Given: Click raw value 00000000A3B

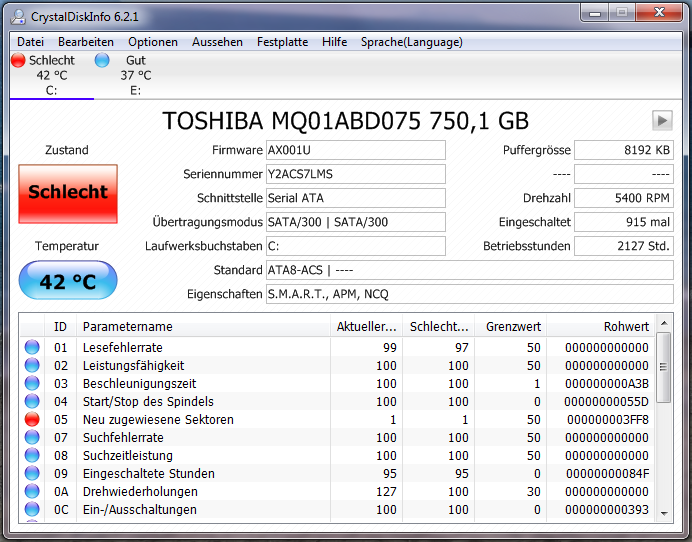Looking at the screenshot, I should point(607,384).
